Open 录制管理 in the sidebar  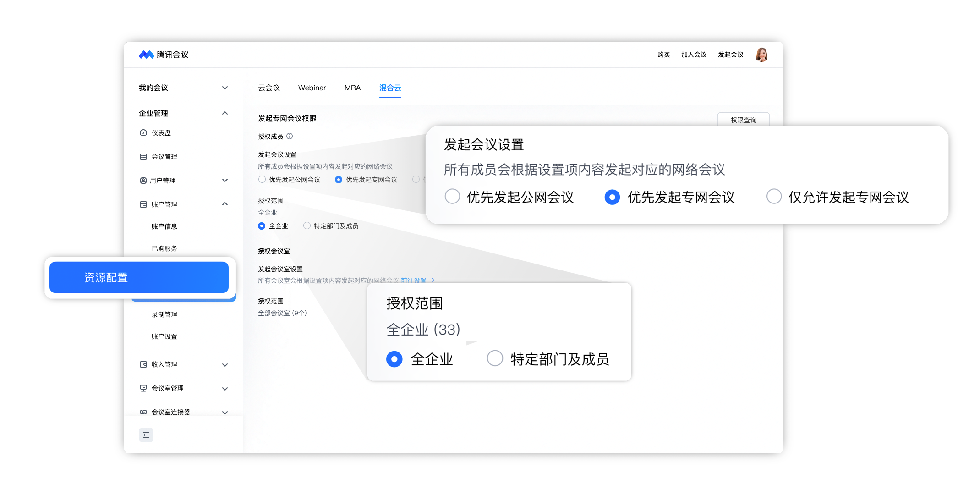164,314
